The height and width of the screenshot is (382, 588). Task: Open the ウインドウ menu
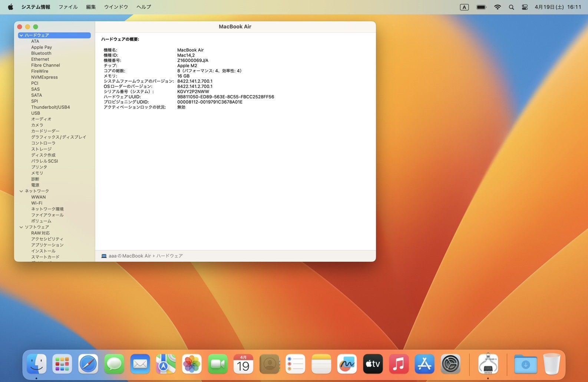(116, 7)
